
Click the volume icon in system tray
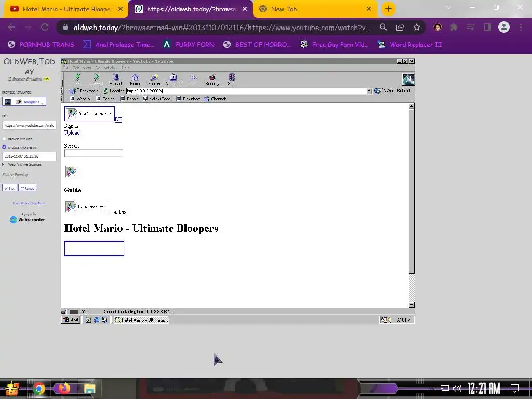pyautogui.click(x=457, y=389)
